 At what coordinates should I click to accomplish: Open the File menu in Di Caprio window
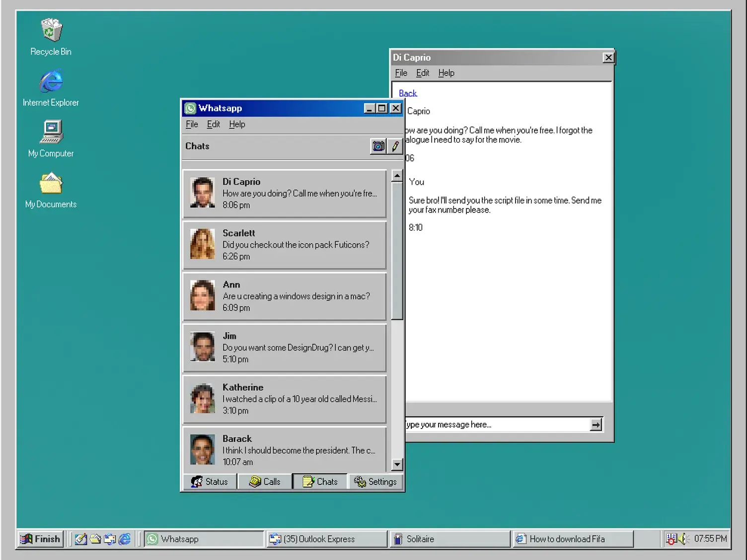pyautogui.click(x=401, y=73)
